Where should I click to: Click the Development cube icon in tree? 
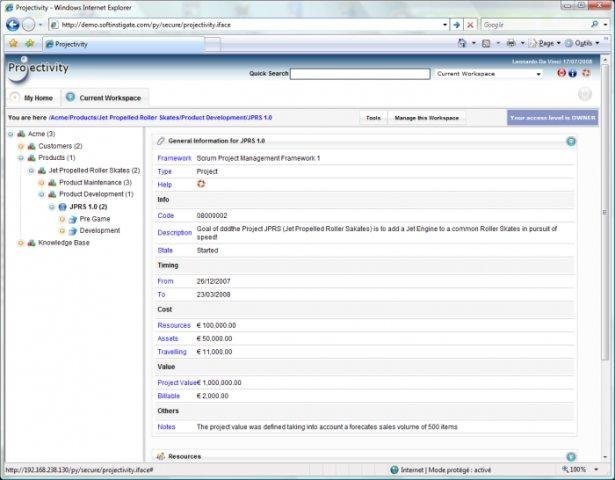[73, 231]
